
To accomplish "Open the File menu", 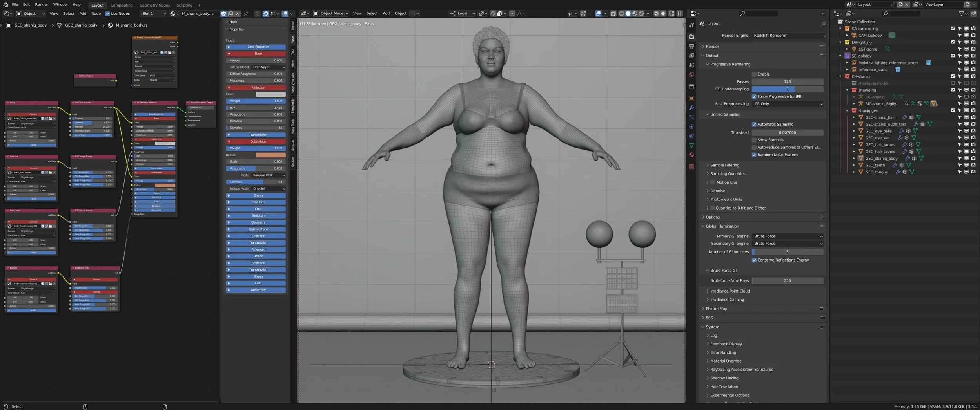I will point(15,5).
